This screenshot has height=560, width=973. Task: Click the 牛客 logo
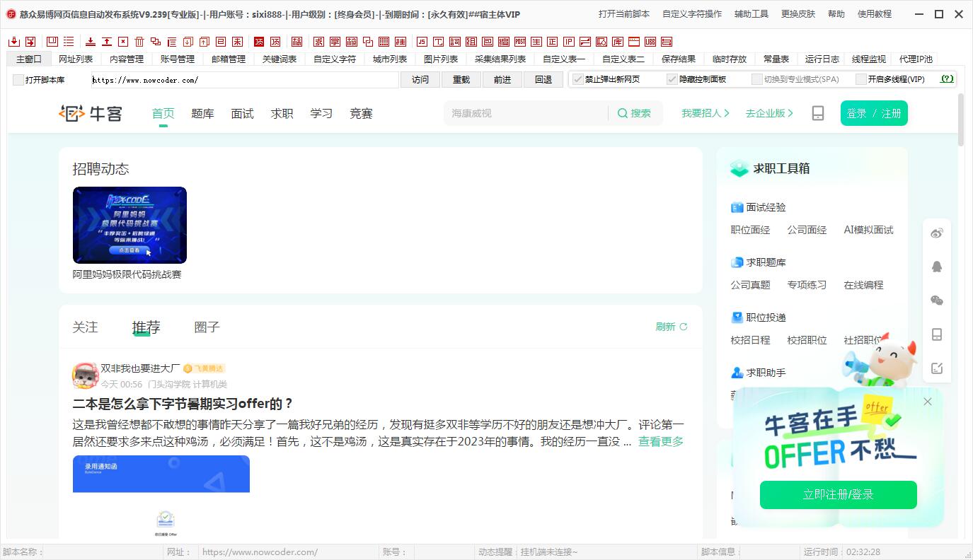point(91,113)
